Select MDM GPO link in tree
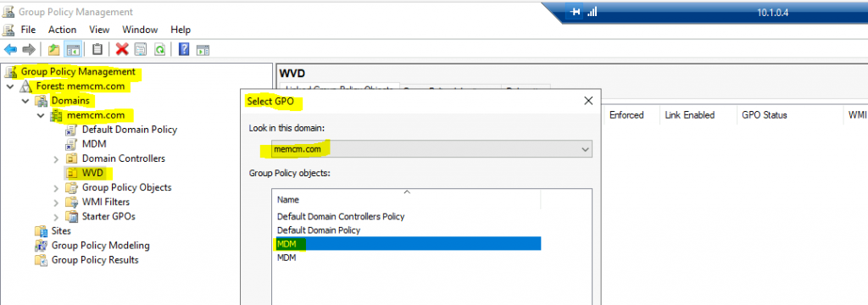868x305 pixels. 94,144
